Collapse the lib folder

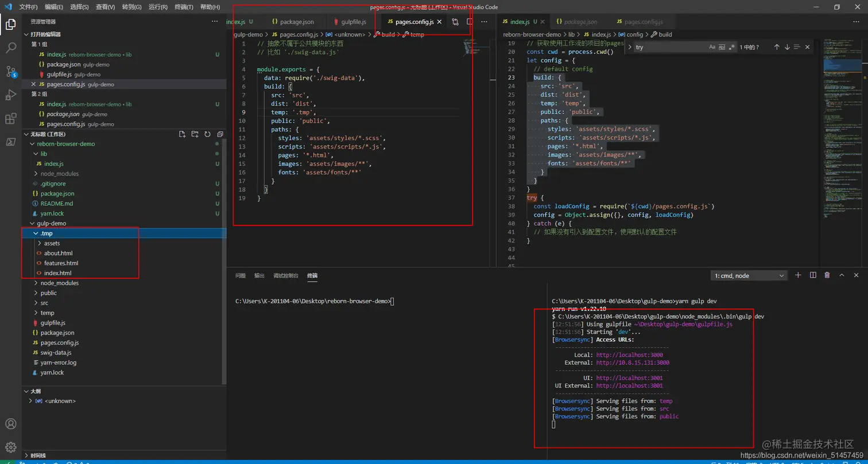[44, 154]
